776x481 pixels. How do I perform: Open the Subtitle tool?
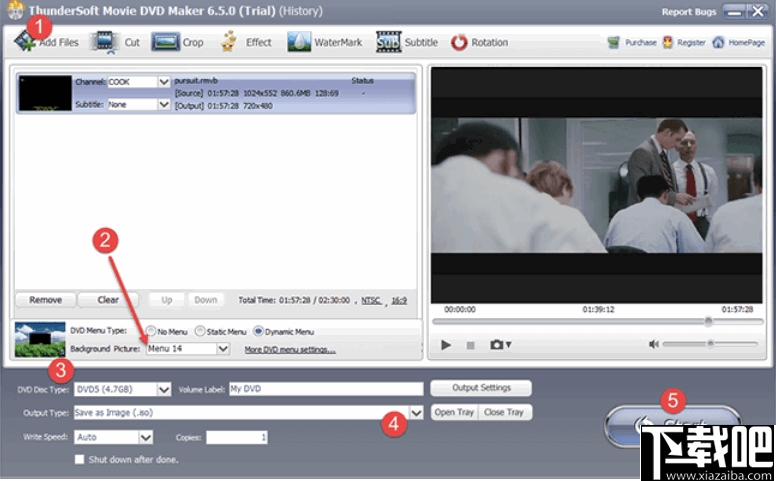pos(407,42)
